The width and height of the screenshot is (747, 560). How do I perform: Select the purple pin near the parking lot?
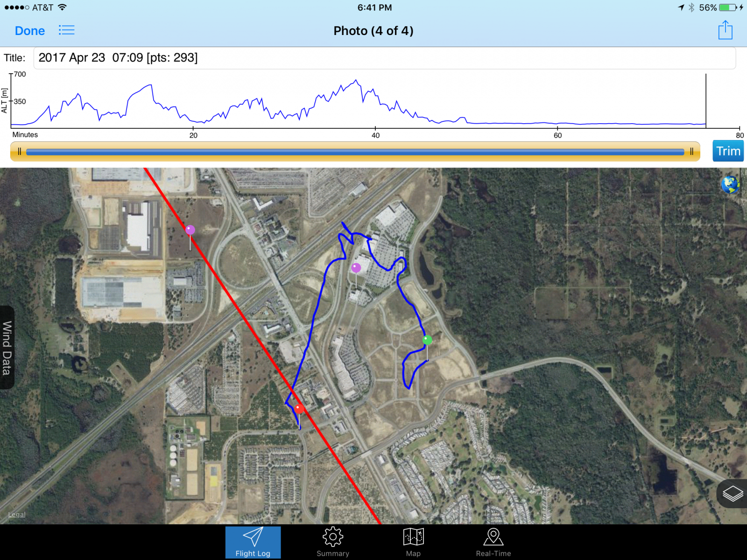[x=356, y=268]
